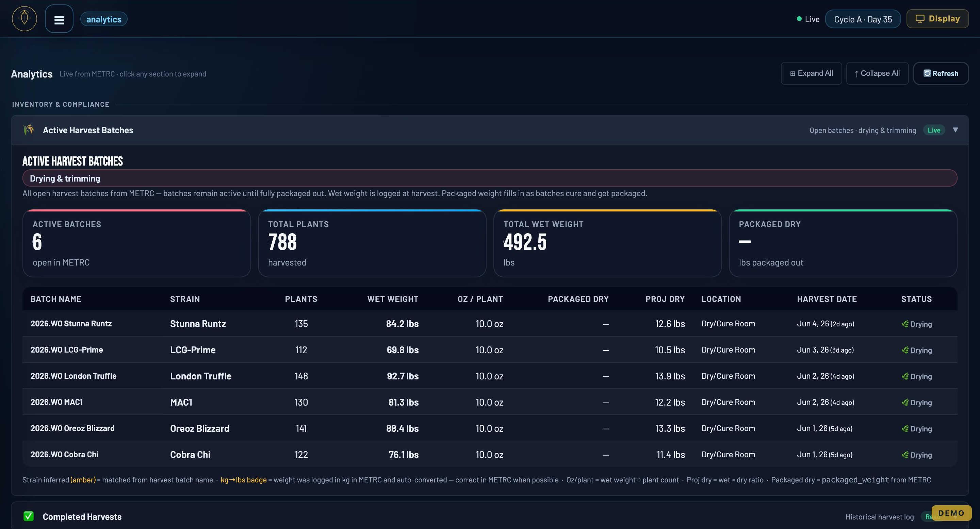Click the 141 plants count cell
The image size is (980, 529).
[x=301, y=429]
